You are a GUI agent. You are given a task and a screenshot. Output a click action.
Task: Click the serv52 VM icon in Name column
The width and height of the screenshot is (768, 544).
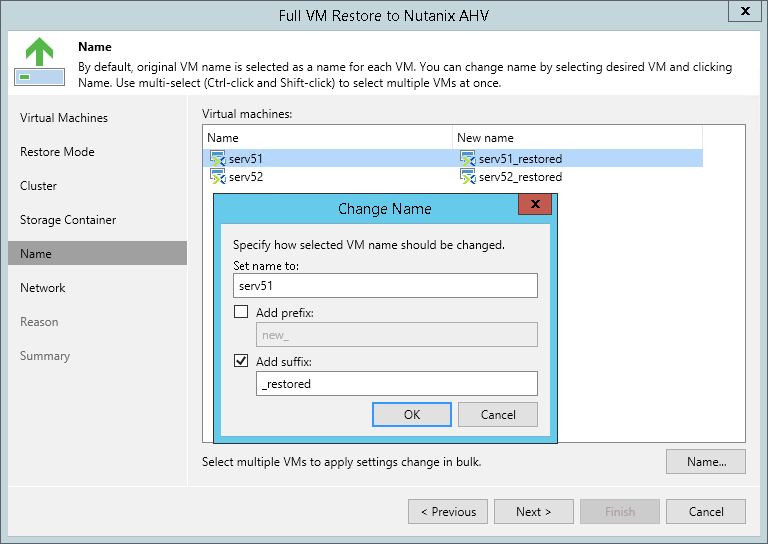coord(217,176)
